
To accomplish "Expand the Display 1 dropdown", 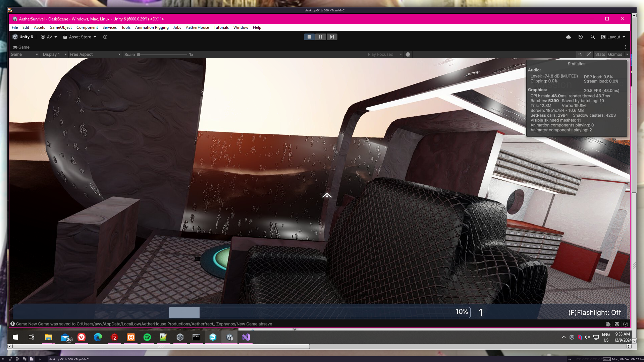I will [54, 54].
